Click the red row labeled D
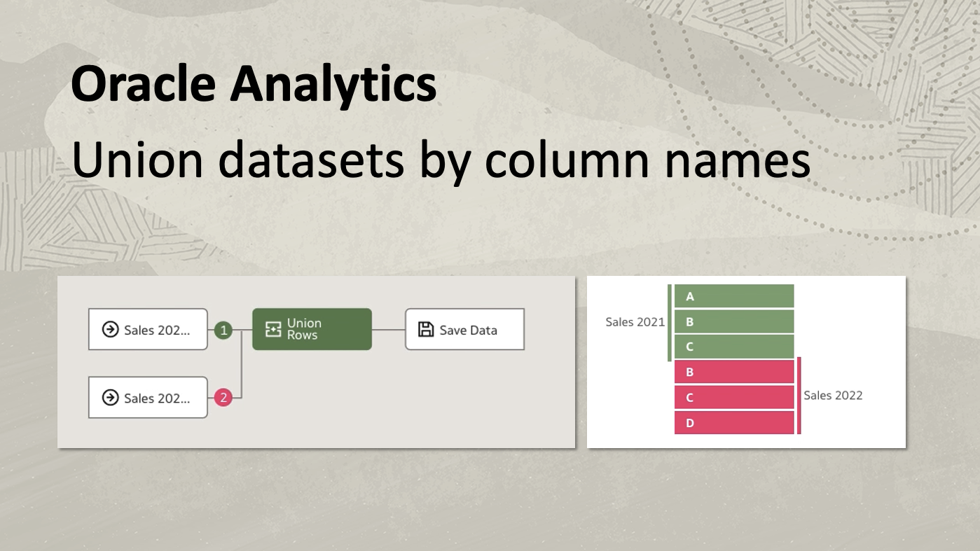 pos(734,423)
